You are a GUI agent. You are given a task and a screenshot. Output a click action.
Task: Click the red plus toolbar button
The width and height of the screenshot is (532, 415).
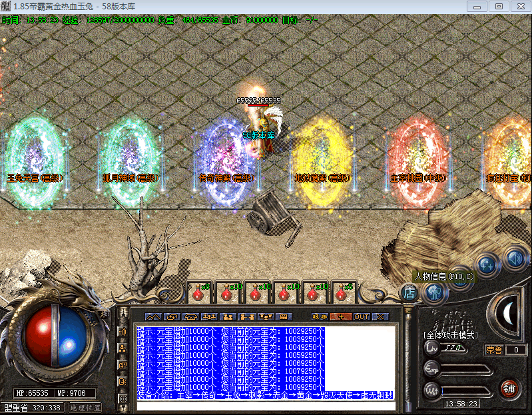(341, 317)
